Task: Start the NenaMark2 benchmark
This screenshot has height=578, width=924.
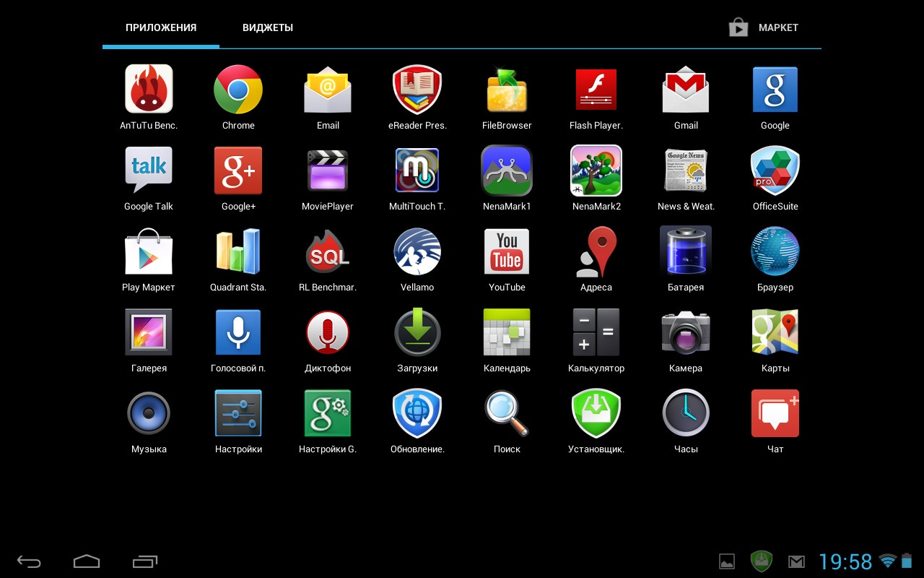Action: pyautogui.click(x=596, y=171)
